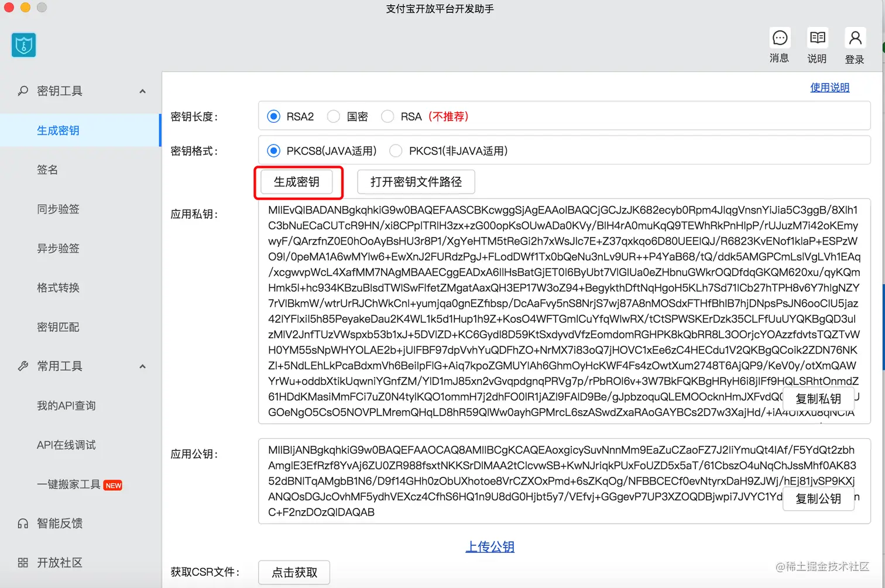Choose PKCS1(非JAVA适用) key format

396,151
